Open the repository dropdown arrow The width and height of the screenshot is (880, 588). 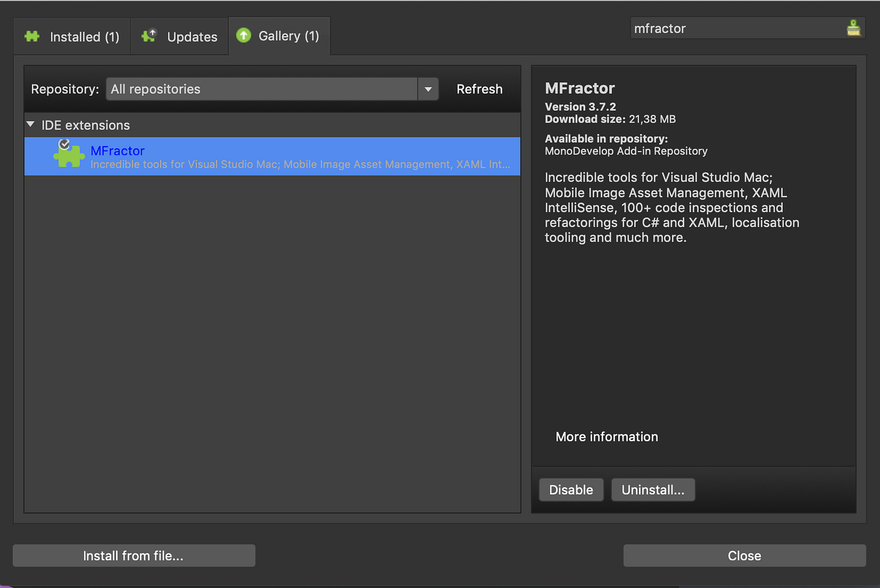coord(428,89)
